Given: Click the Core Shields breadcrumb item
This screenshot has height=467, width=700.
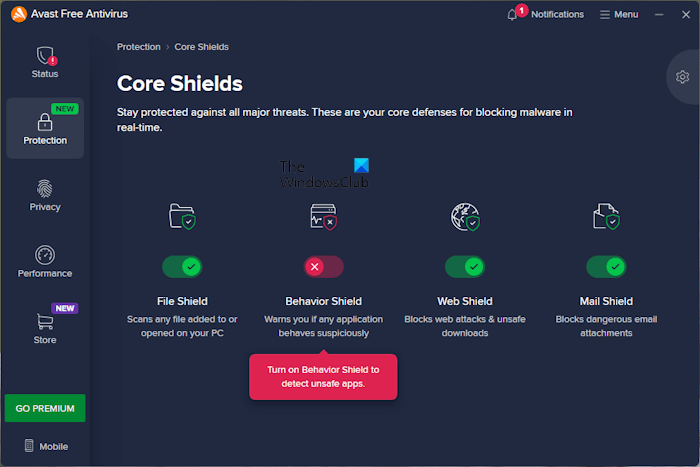Looking at the screenshot, I should tap(201, 47).
